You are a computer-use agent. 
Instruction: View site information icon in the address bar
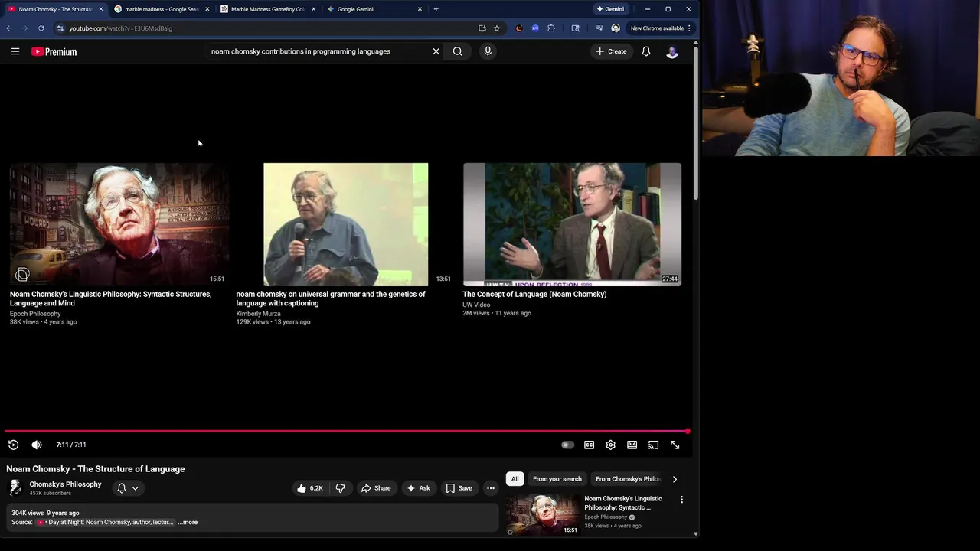pyautogui.click(x=60, y=28)
